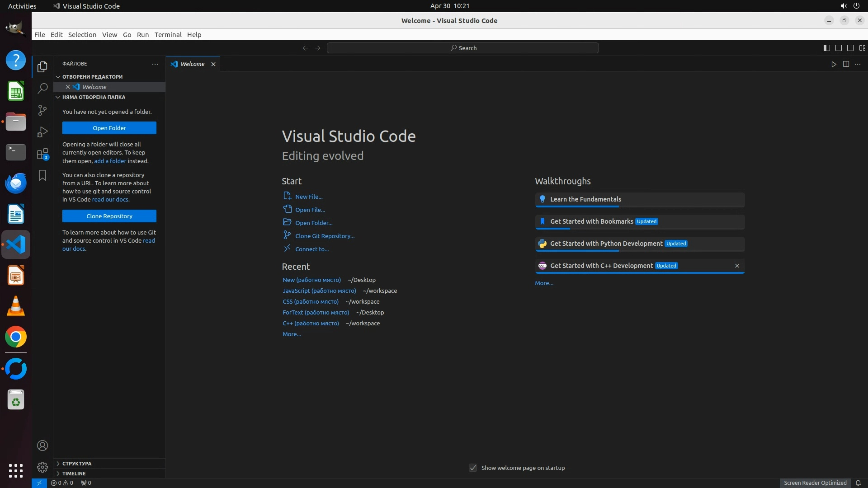This screenshot has width=868, height=488.
Task: Open the Clone Git Repository... link
Action: (325, 236)
